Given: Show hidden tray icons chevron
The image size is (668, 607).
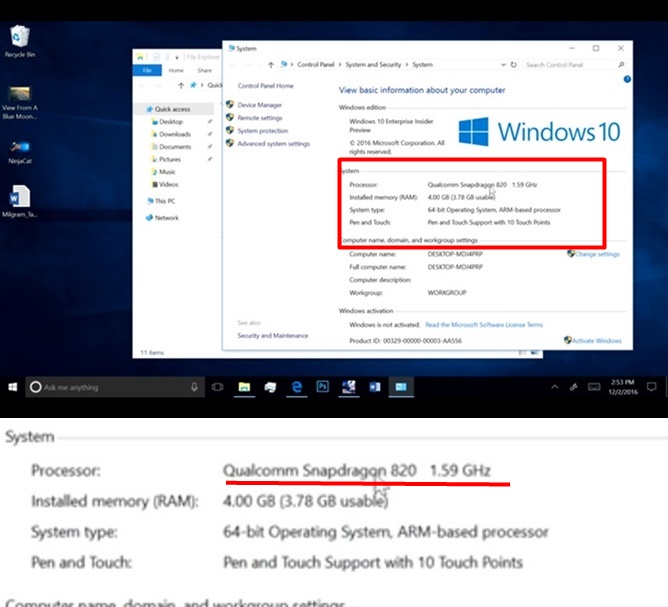Looking at the screenshot, I should [555, 387].
